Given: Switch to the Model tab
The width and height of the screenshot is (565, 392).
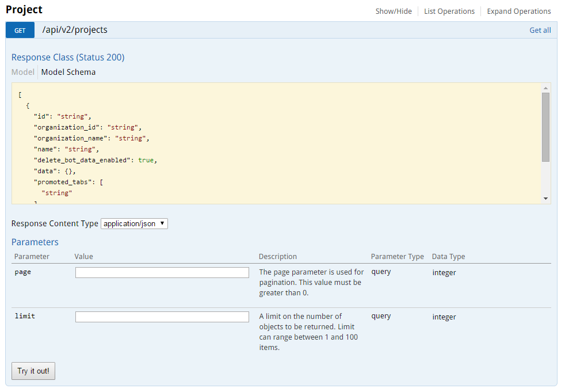Looking at the screenshot, I should [23, 73].
